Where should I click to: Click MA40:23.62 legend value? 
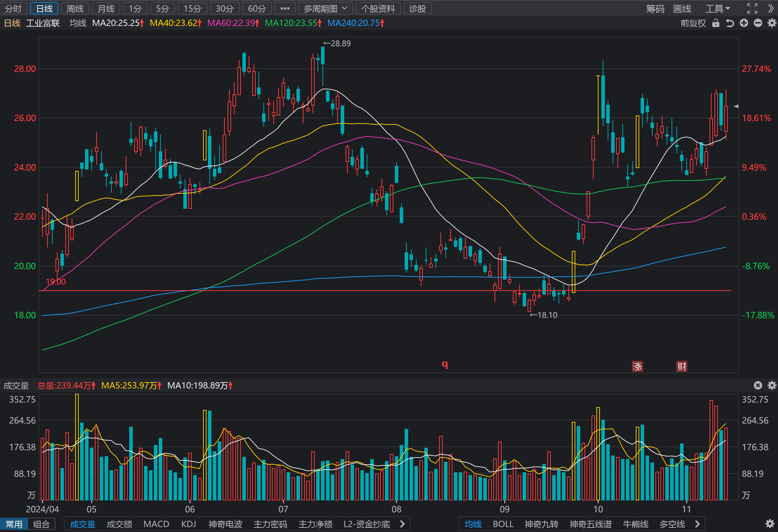176,23
